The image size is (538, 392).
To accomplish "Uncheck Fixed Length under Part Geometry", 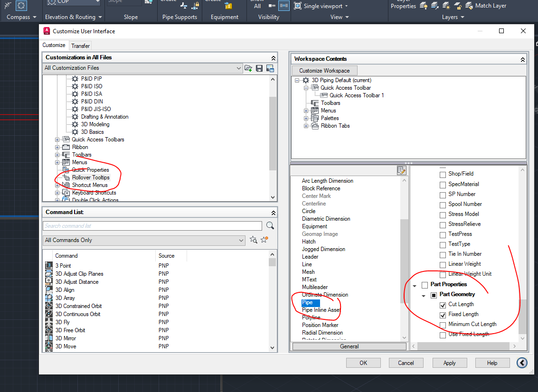I will pos(443,314).
